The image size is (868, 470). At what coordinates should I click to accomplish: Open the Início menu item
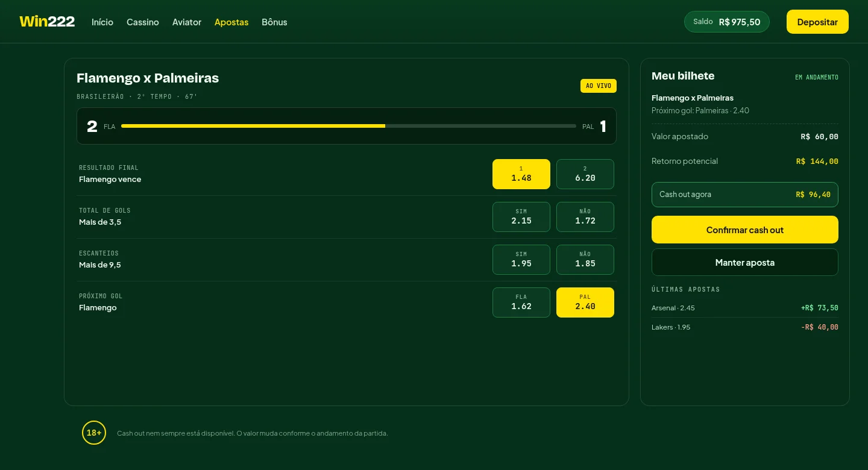click(x=102, y=22)
